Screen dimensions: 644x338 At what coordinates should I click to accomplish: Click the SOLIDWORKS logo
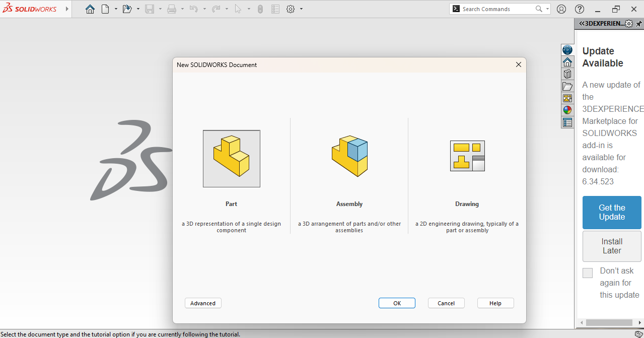29,9
